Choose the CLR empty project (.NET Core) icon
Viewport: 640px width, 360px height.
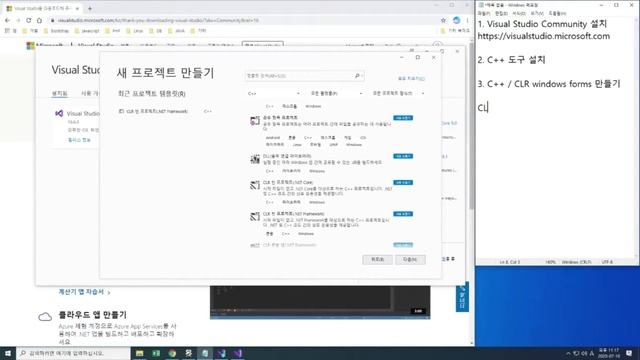255,185
